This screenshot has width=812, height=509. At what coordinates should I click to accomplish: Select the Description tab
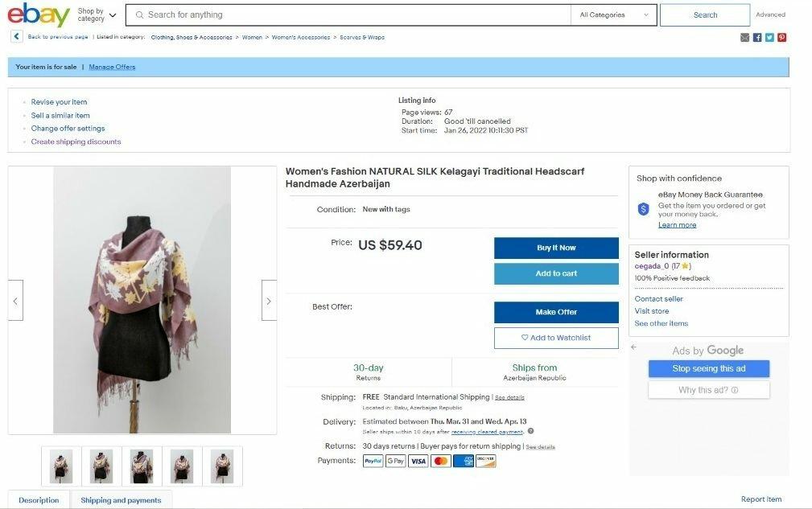[x=39, y=500]
